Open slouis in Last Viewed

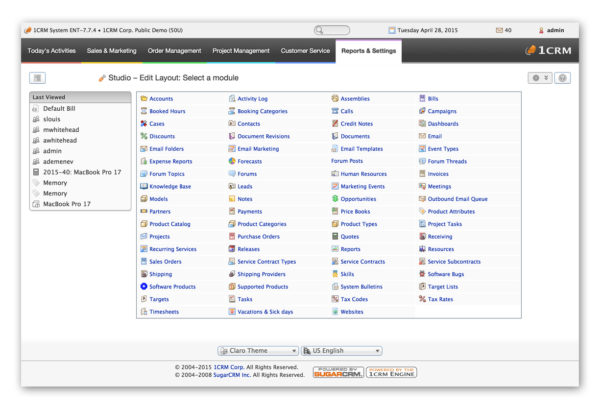point(52,119)
